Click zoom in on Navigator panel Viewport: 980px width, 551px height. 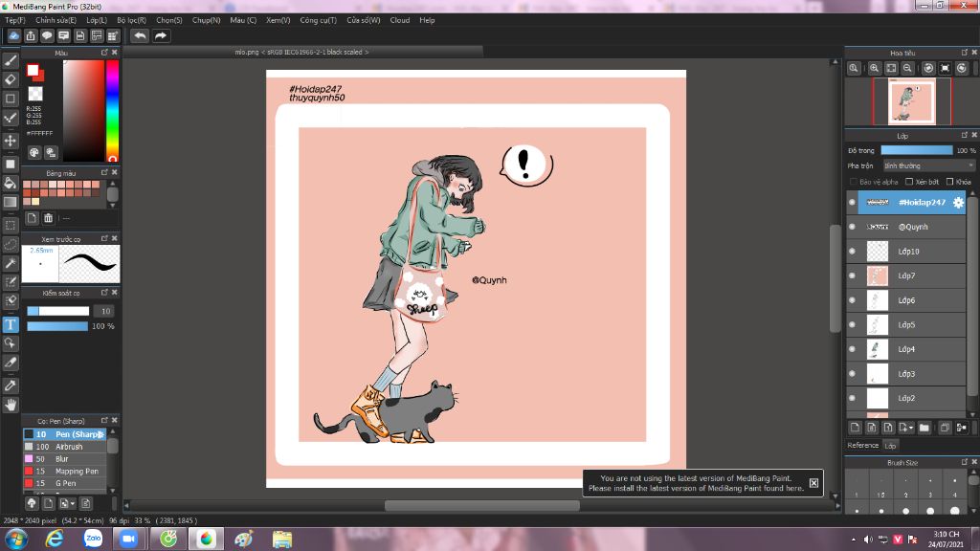click(875, 68)
